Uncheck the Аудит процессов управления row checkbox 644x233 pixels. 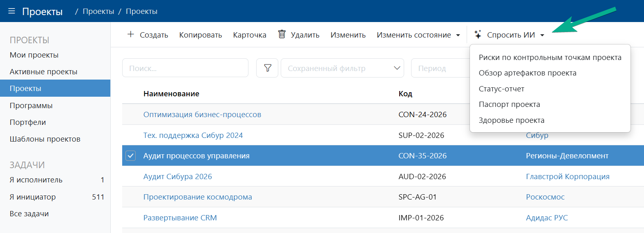(x=130, y=155)
